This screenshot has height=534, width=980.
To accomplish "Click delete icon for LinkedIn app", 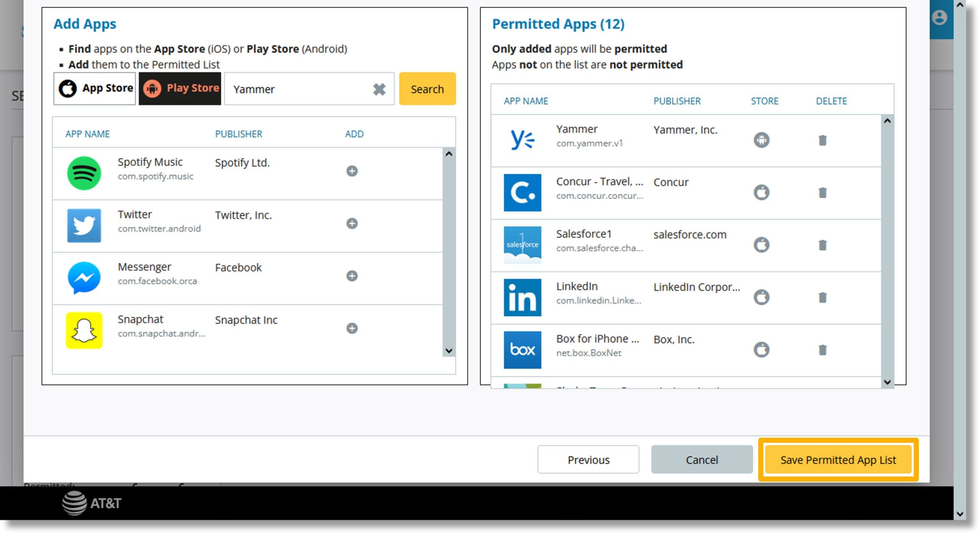I will 822,296.
